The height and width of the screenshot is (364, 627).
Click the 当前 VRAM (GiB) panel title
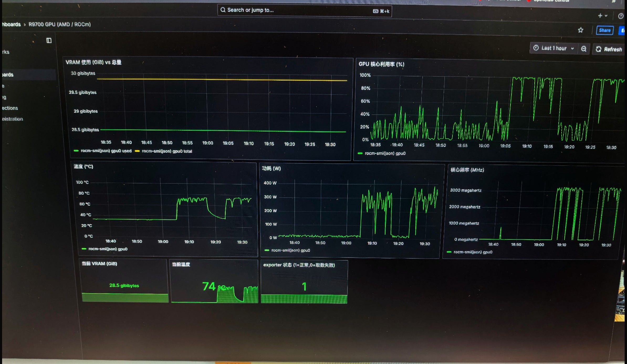[100, 264]
